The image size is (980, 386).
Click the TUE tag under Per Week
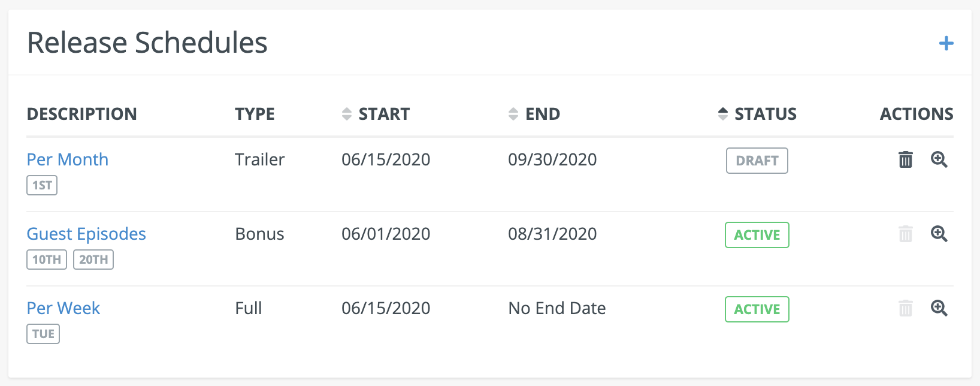pyautogui.click(x=43, y=334)
